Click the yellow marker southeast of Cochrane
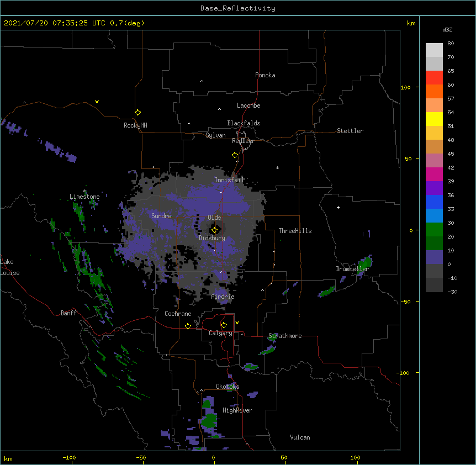Screen dimensions: 476x465 (188, 326)
